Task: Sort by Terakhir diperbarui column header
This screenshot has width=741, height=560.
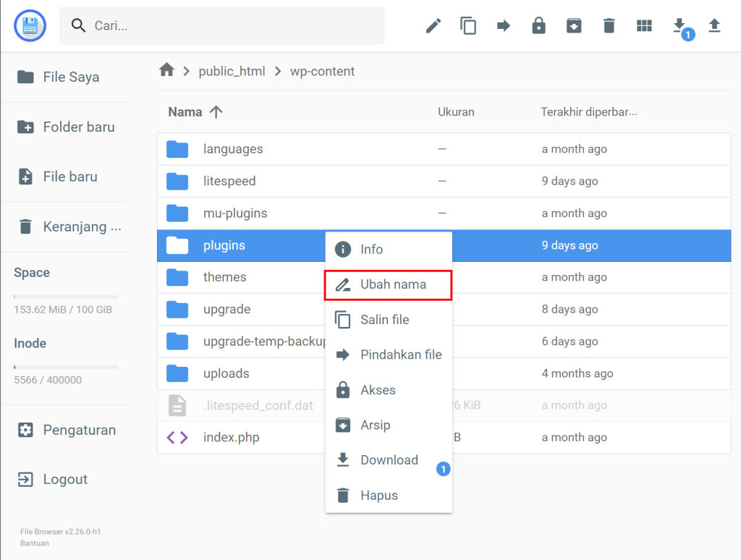Action: pyautogui.click(x=589, y=112)
